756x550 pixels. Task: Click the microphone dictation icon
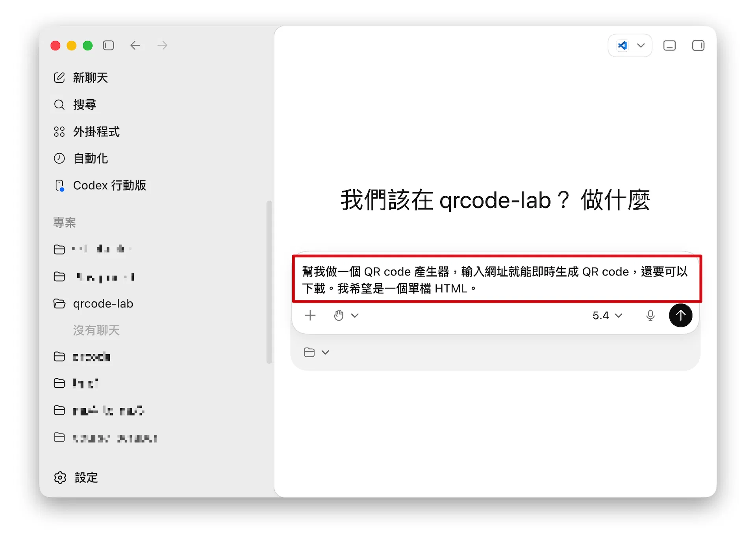[x=650, y=315]
